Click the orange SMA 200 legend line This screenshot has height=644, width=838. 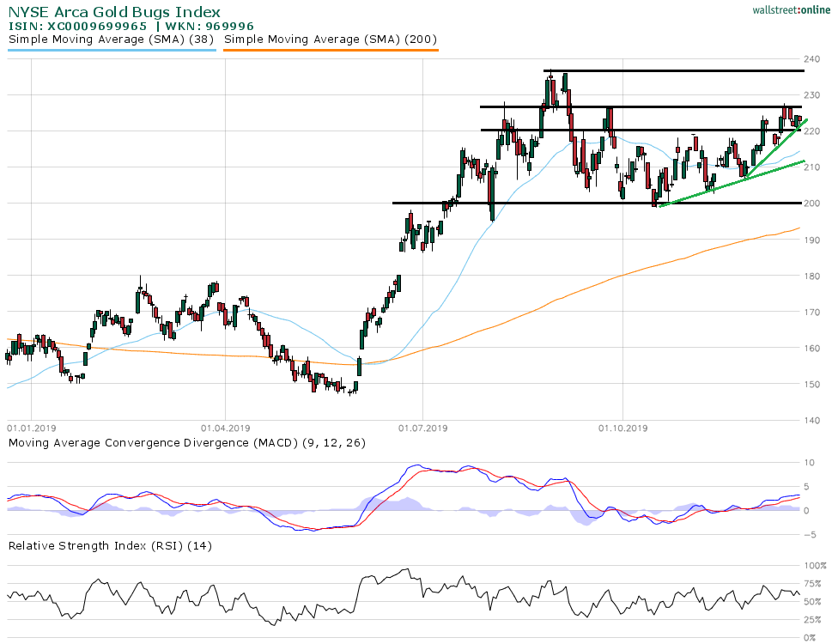coord(331,51)
